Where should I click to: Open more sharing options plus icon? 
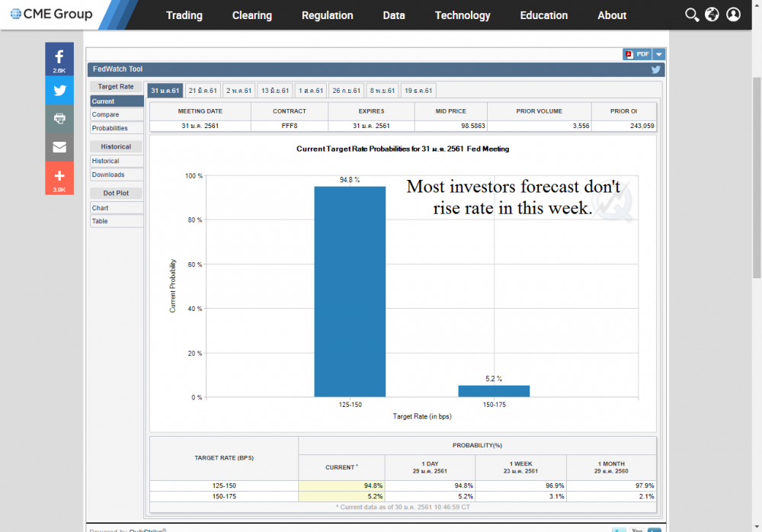point(59,177)
